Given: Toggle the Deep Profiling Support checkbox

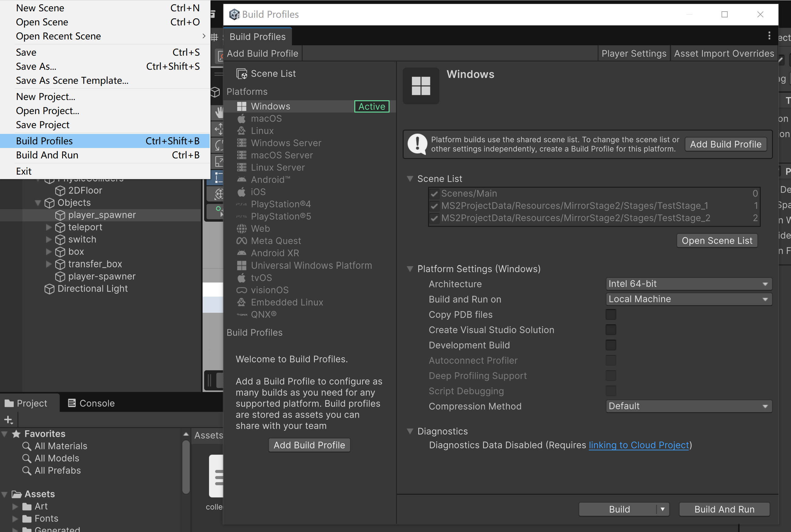Looking at the screenshot, I should (x=611, y=375).
